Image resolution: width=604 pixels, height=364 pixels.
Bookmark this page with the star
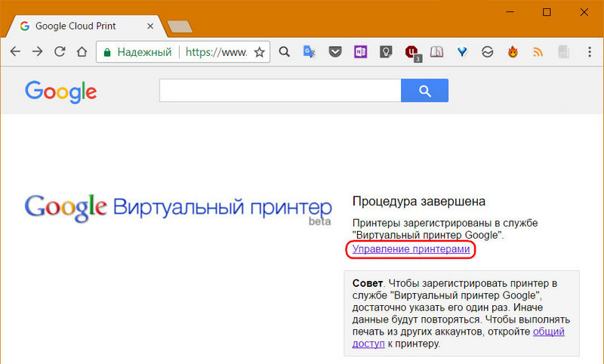[x=260, y=52]
